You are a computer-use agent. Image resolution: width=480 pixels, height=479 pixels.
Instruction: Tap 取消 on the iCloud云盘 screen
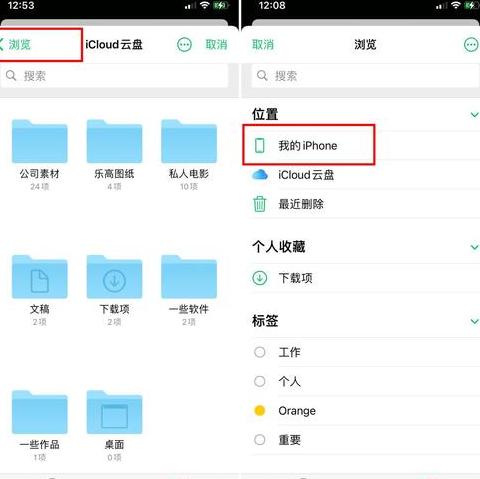coord(216,44)
